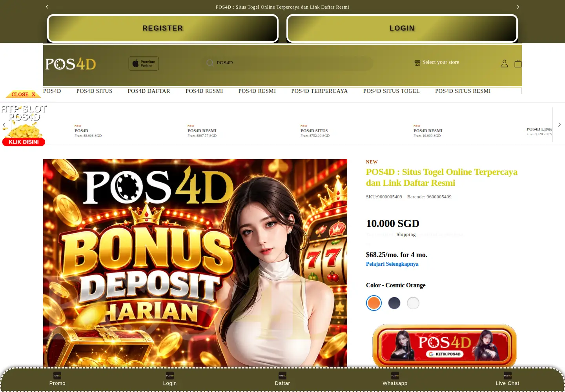The image size is (565, 392).
Task: Click the large gold REGISTER button
Action: coord(163,28)
